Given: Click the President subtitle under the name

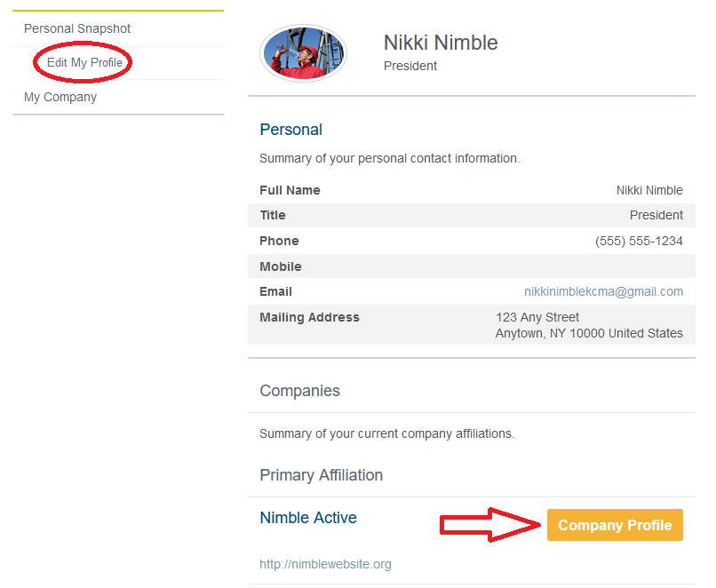Looking at the screenshot, I should click(410, 67).
